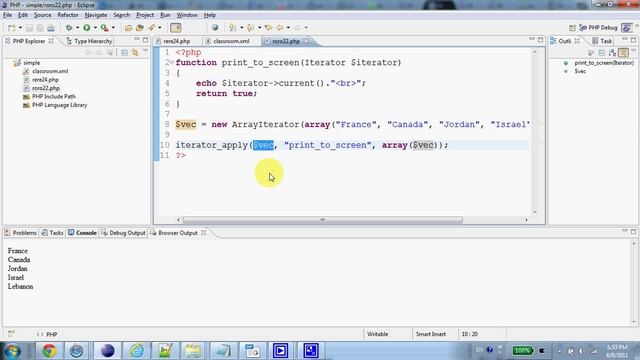Collapse All in PHP Explorer

pyautogui.click(x=124, y=53)
